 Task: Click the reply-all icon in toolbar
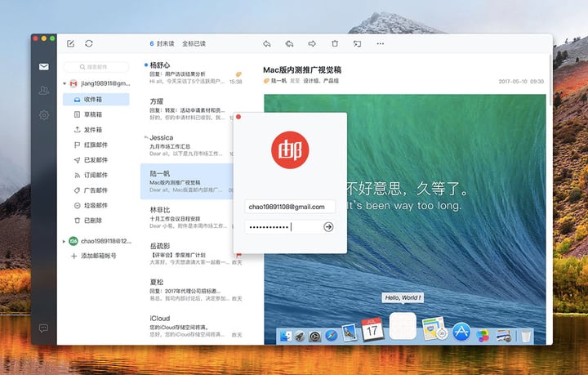(x=289, y=44)
